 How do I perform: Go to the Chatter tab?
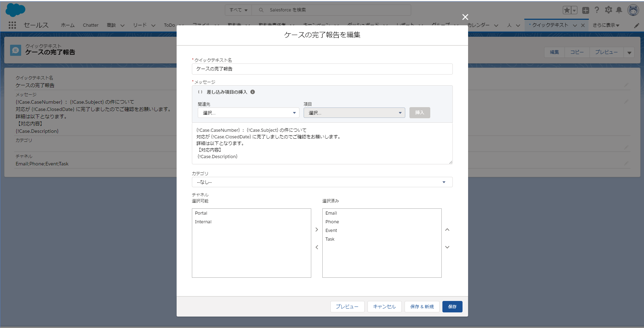pos(91,25)
